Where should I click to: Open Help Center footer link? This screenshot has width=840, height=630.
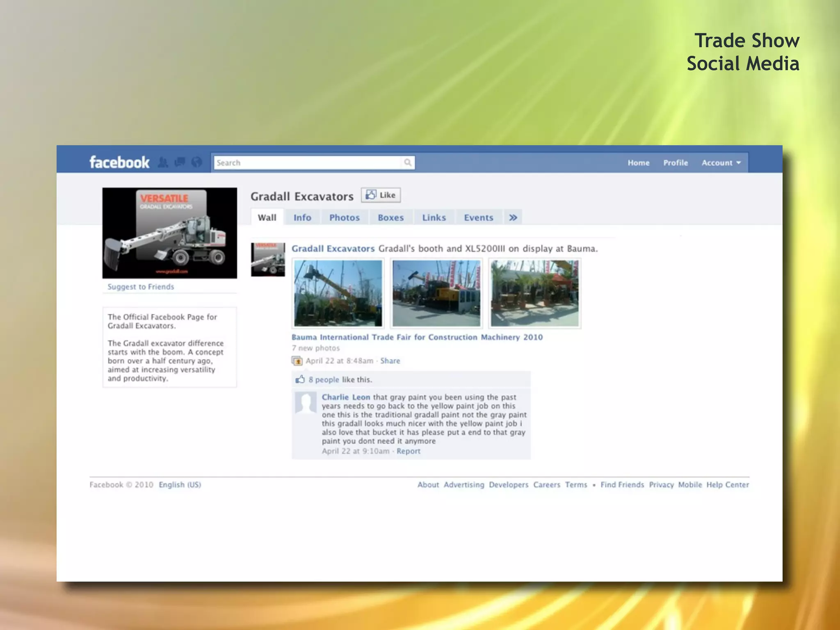(x=728, y=485)
